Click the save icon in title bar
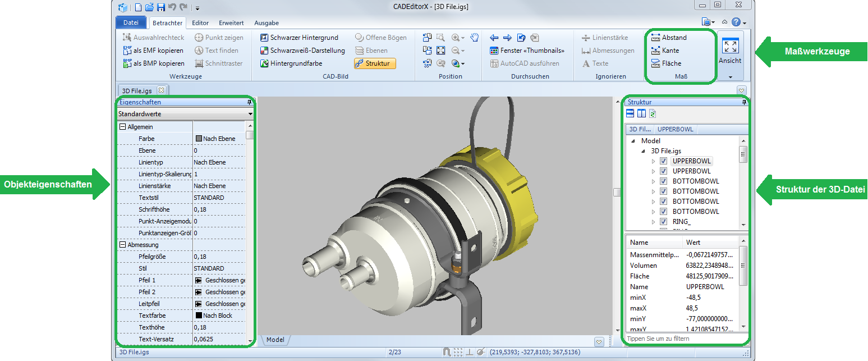The height and width of the screenshot is (361, 868). pyautogui.click(x=161, y=7)
